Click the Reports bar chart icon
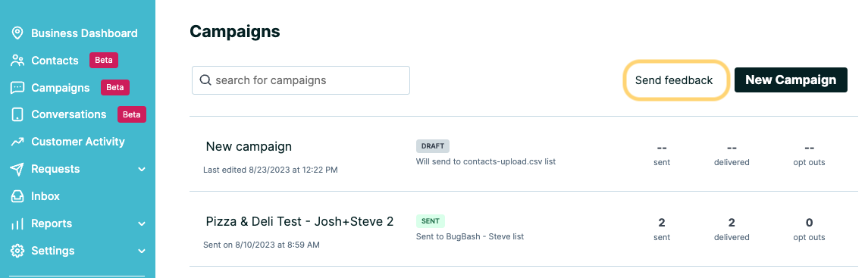The height and width of the screenshot is (278, 868). point(17,223)
